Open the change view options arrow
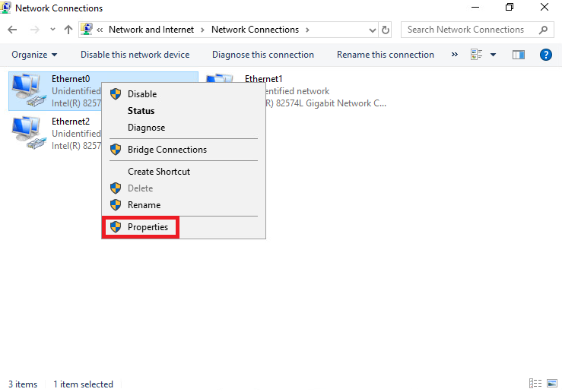 coord(493,55)
